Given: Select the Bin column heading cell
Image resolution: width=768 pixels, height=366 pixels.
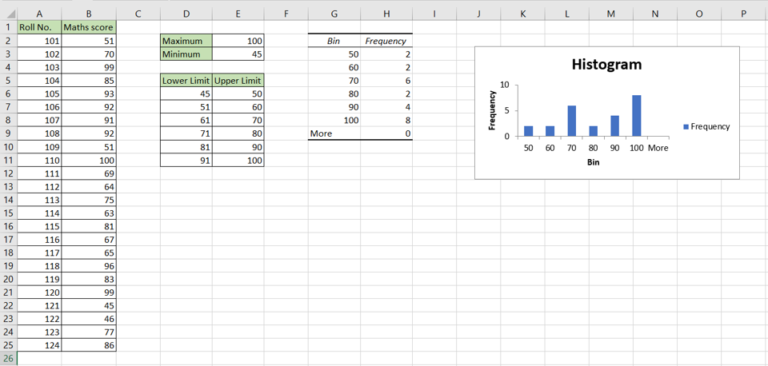Looking at the screenshot, I should (x=334, y=41).
